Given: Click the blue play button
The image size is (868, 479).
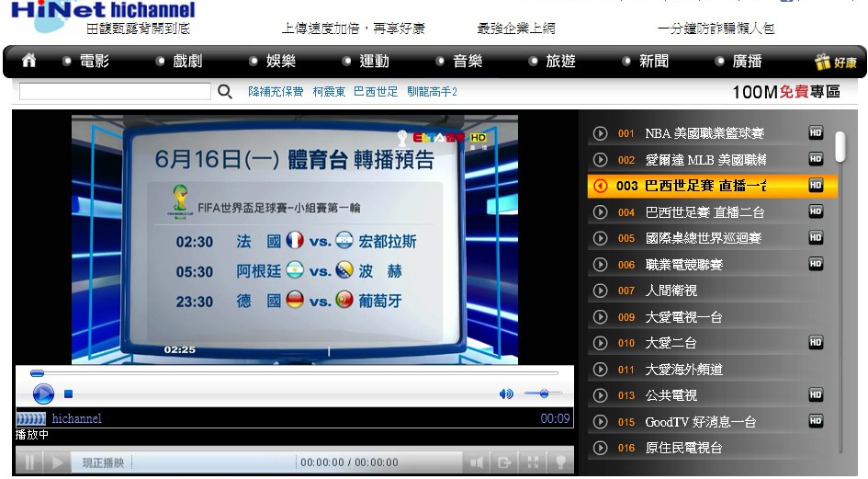Looking at the screenshot, I should click(x=43, y=393).
